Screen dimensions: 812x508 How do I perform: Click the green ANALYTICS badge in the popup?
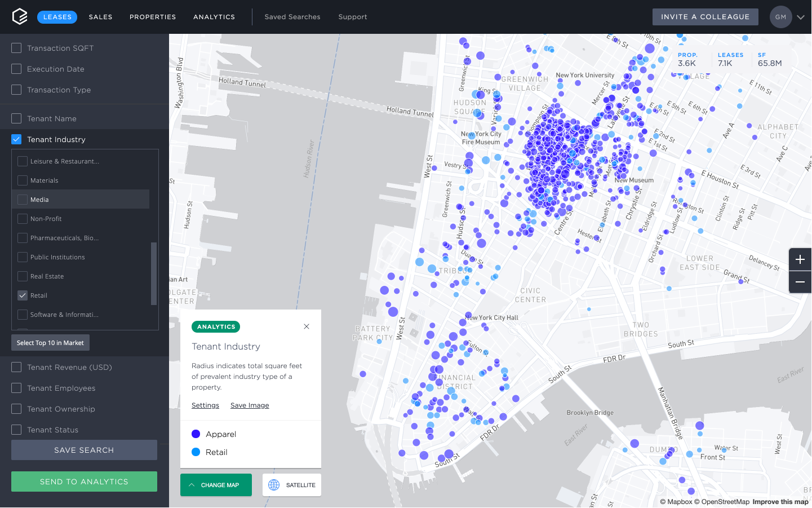point(214,326)
